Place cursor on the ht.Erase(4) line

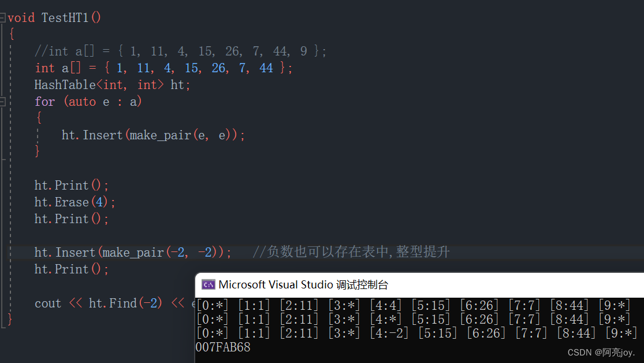[72, 202]
